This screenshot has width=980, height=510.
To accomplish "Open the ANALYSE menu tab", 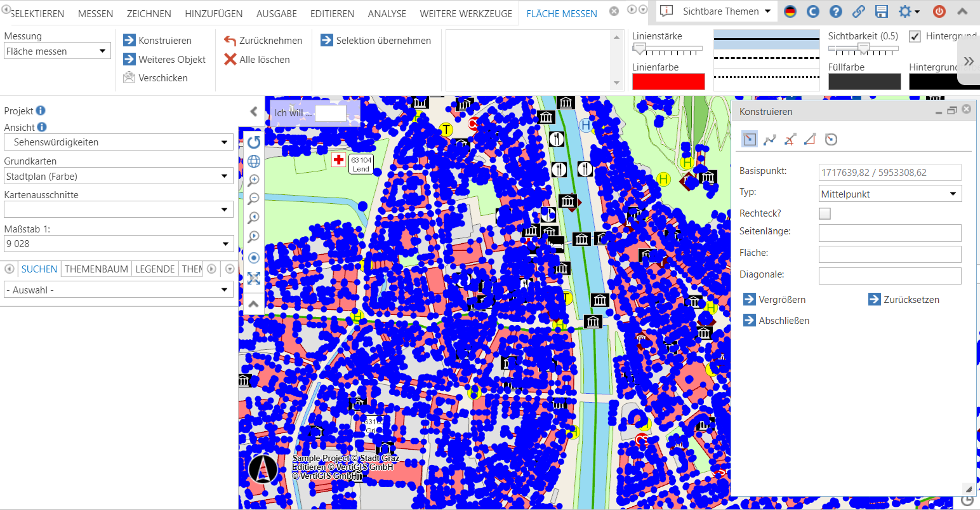I will (387, 13).
